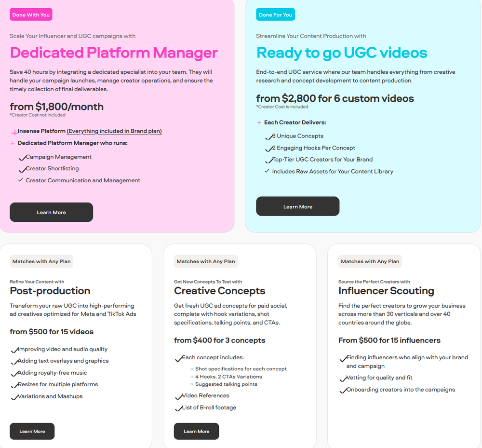Expand the Dedicated Platform Manager who runs section

click(12, 143)
